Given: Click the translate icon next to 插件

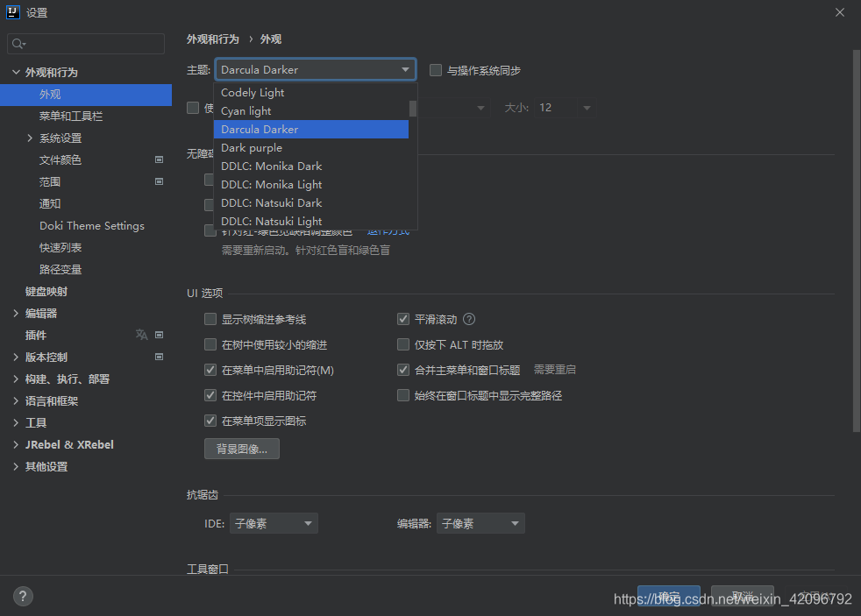Looking at the screenshot, I should (x=141, y=334).
